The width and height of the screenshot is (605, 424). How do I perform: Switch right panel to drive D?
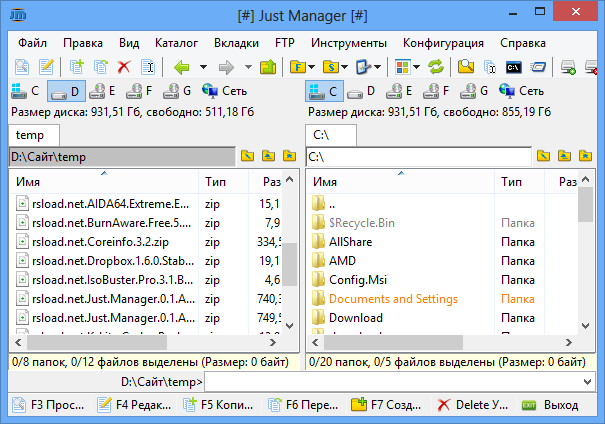tap(361, 91)
